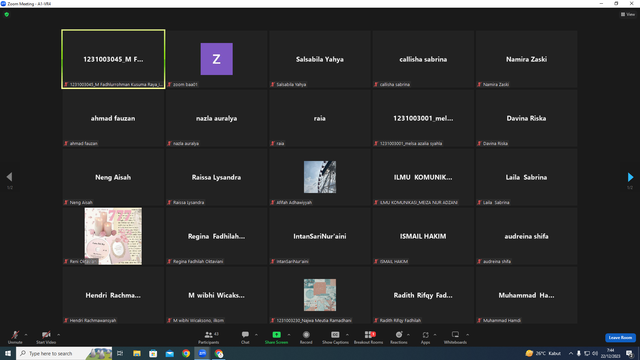Open the Reactions menu
640x360 pixels.
tap(399, 337)
